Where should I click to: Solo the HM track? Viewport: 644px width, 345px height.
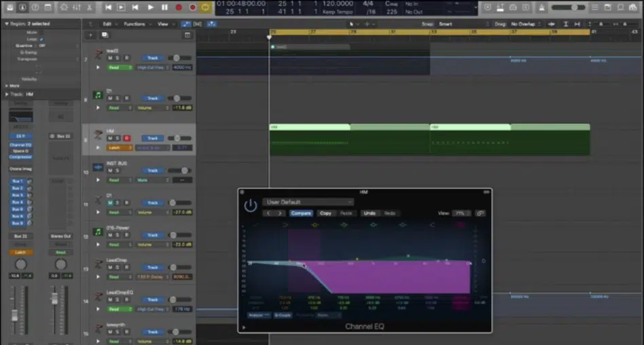(118, 138)
